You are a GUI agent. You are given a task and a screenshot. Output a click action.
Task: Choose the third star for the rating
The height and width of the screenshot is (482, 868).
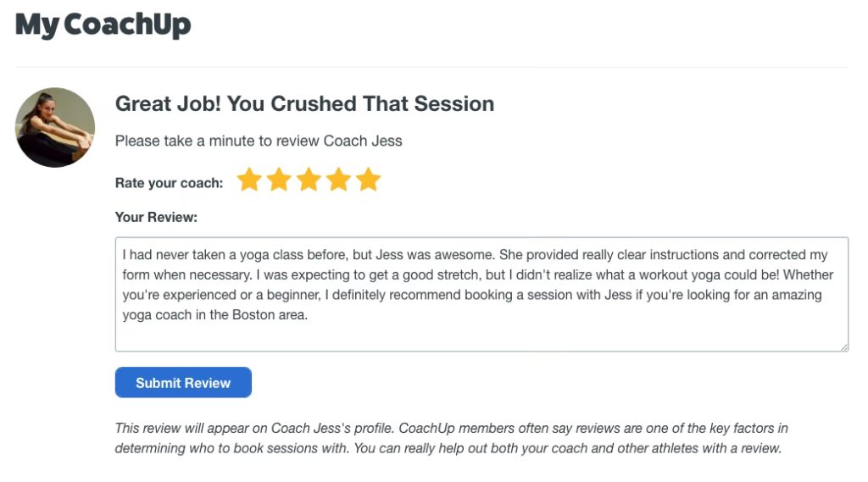tap(309, 180)
